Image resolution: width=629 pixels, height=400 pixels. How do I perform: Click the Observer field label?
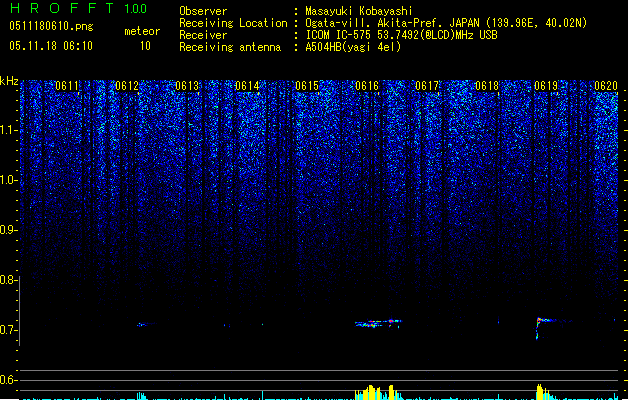pos(203,11)
